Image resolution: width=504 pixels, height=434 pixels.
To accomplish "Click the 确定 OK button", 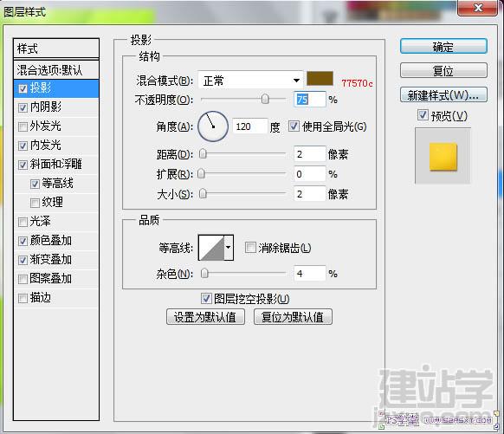I will point(443,47).
